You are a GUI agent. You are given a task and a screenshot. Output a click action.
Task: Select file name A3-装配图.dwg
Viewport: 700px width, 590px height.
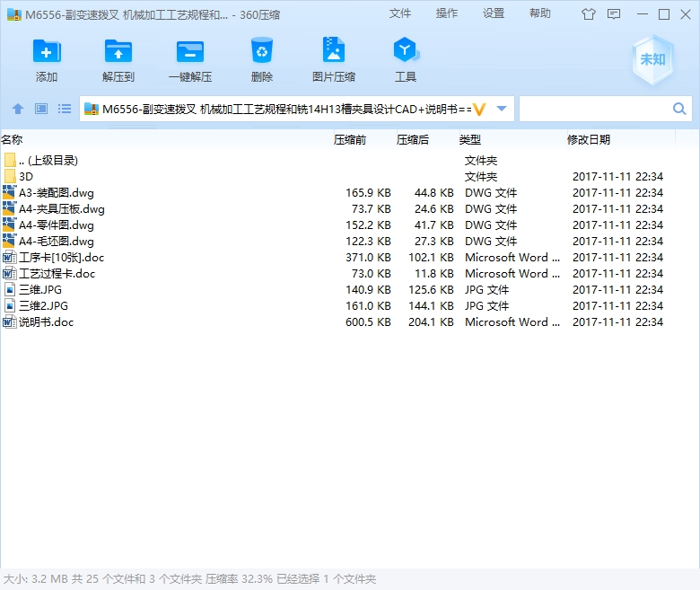click(57, 192)
